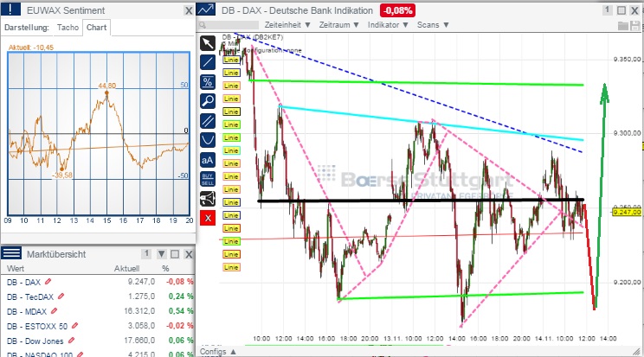Select the DB - TecDAX row name
The image size is (644, 357).
[30, 296]
